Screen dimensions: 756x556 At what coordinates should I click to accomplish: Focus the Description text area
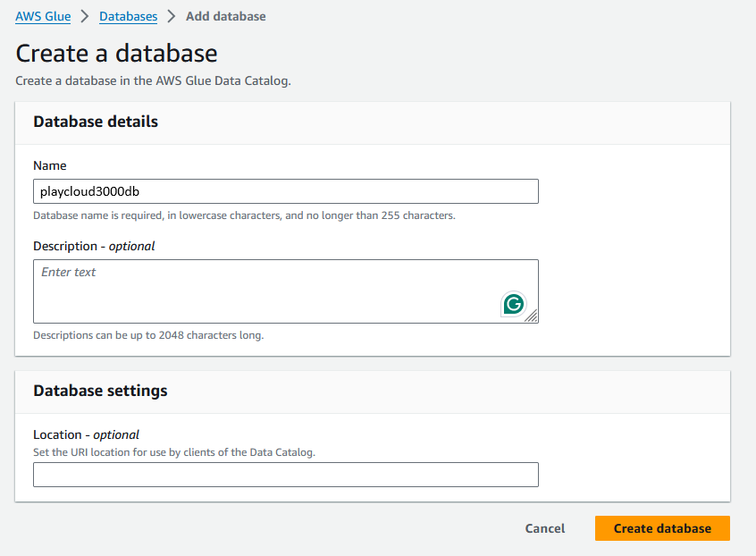click(286, 291)
